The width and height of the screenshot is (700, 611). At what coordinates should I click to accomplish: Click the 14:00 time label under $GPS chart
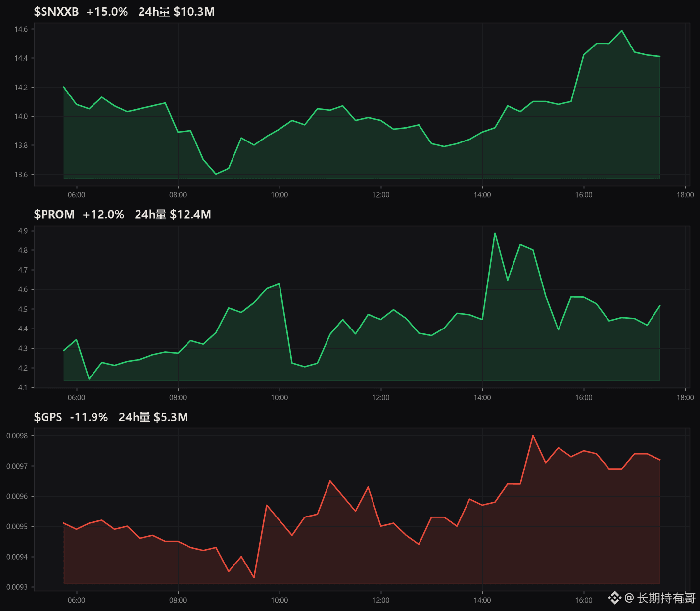(x=482, y=600)
